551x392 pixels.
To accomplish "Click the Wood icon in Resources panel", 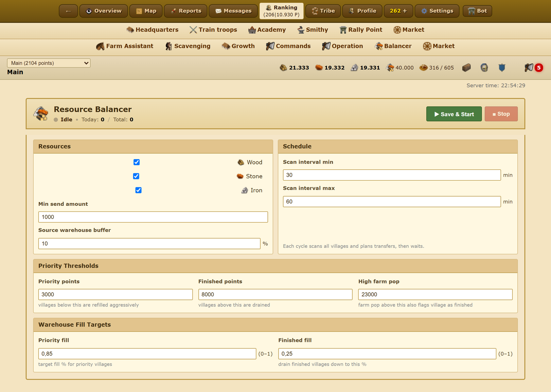I will [241, 163].
